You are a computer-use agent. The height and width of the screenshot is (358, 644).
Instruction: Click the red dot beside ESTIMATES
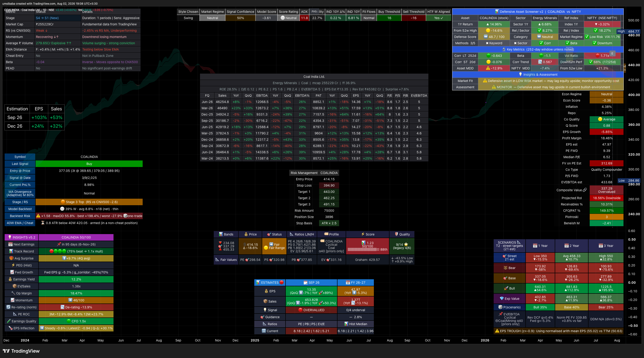click(x=282, y=282)
